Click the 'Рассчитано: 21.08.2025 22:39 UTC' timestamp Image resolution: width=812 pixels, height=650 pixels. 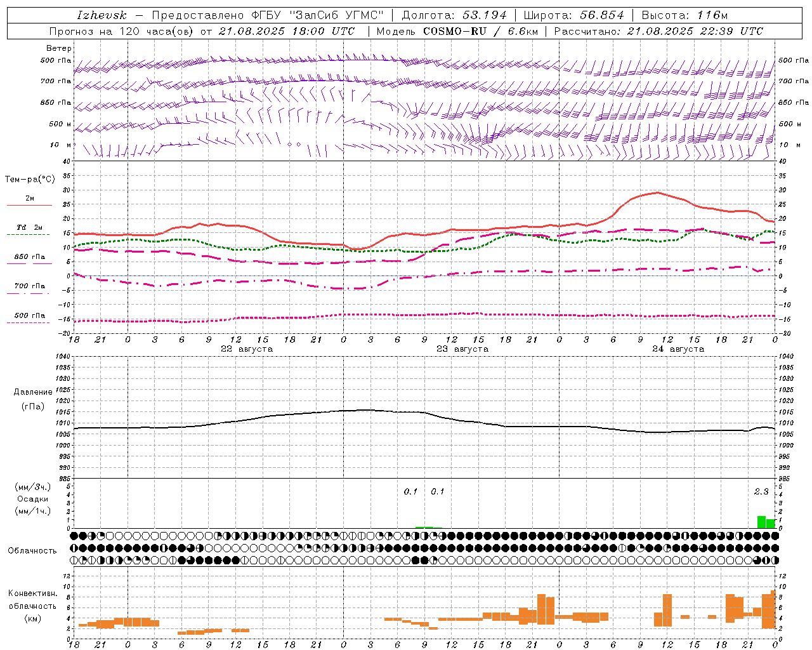(658, 31)
